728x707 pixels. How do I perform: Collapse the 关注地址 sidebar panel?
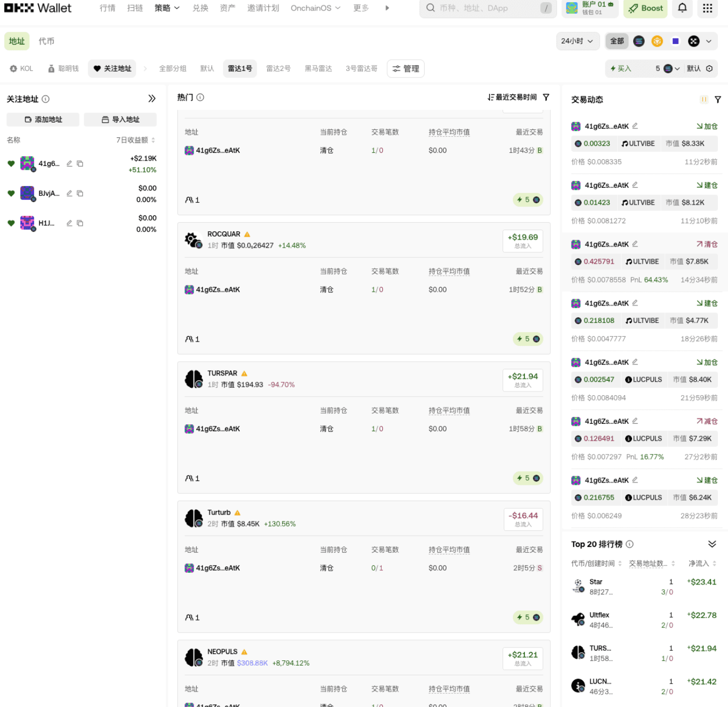[152, 99]
